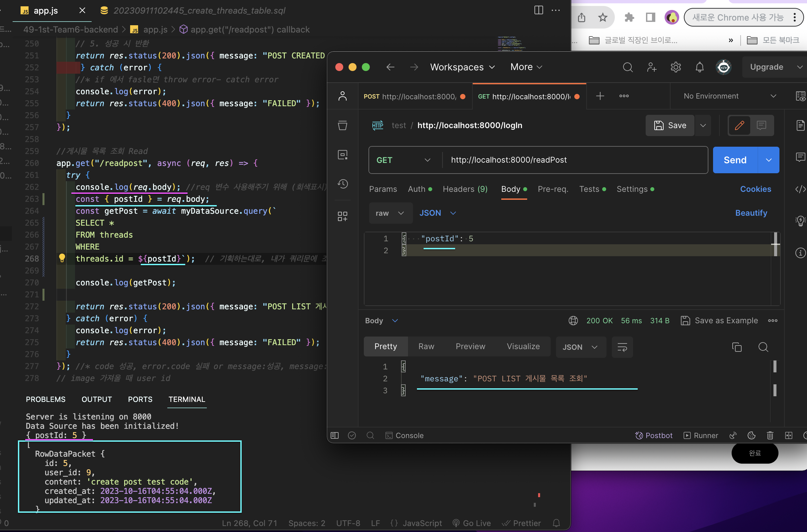Image resolution: width=807 pixels, height=532 pixels.
Task: Copy response body using copy icon
Action: [x=736, y=347]
